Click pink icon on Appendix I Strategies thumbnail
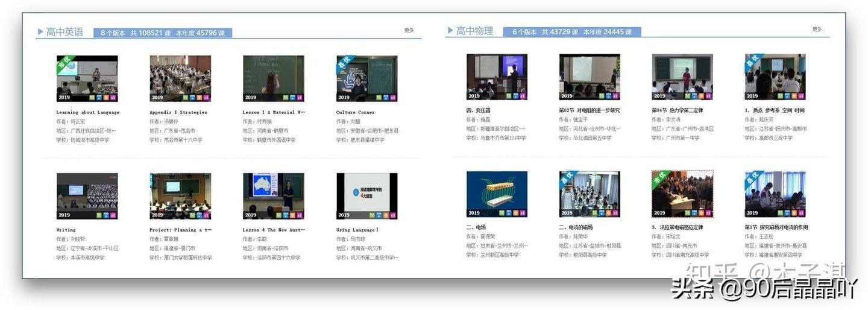The image size is (868, 310). tap(206, 97)
